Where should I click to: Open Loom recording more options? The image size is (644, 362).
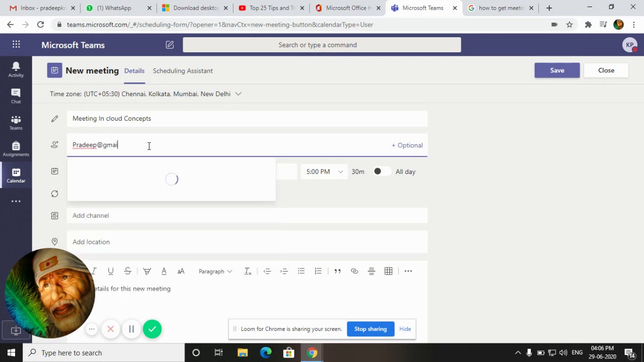[92, 329]
